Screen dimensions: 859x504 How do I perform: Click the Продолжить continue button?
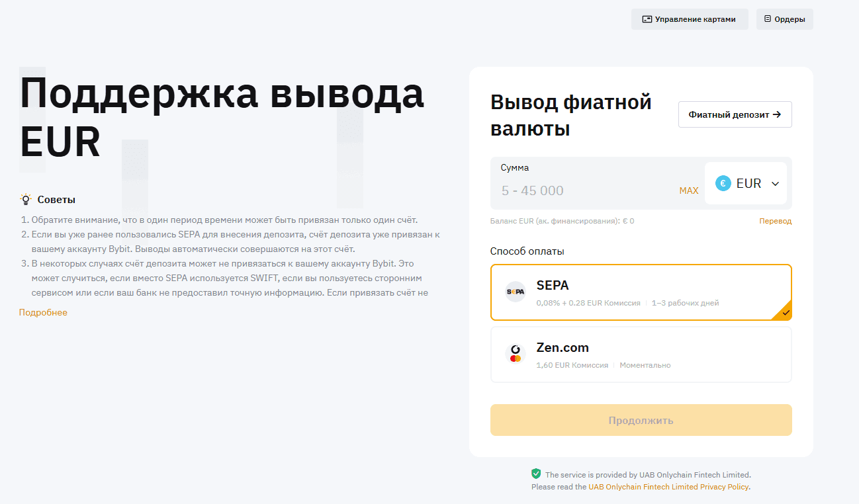(641, 420)
